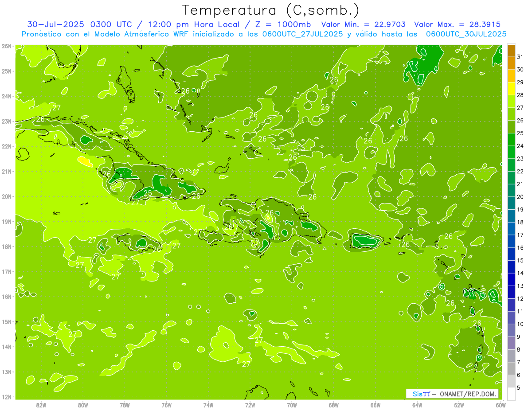Viewport: 532px width, 411px height.
Task: Pick the dark blue swatch between 13 and 14
Action: pos(511,279)
